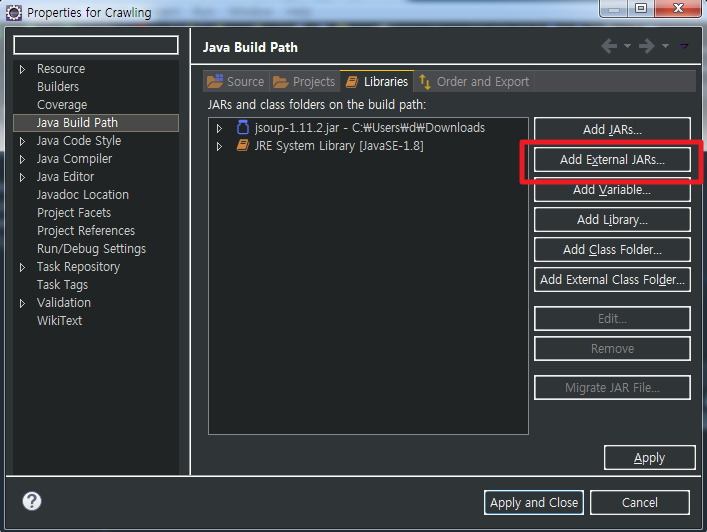This screenshot has height=532, width=707.
Task: Click Apply and Close
Action: click(534, 502)
